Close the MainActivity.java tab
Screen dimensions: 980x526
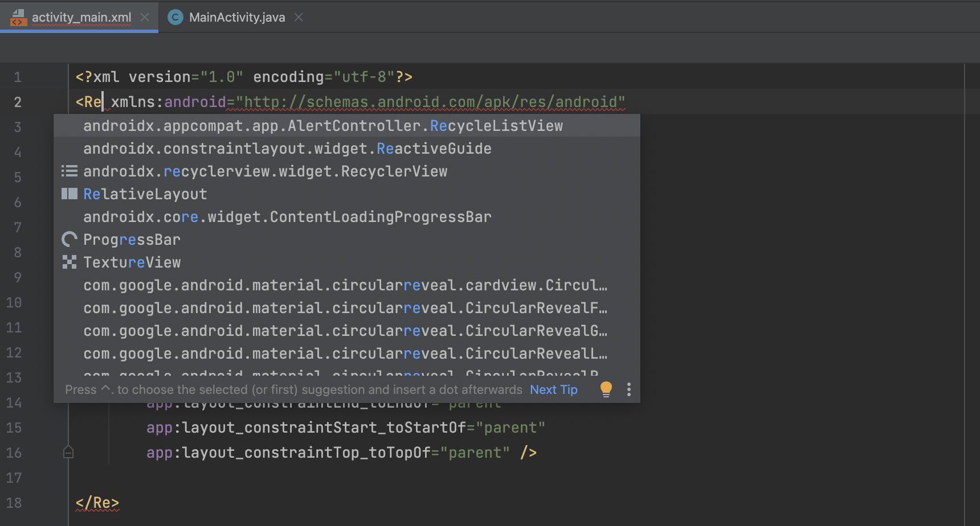tap(299, 17)
